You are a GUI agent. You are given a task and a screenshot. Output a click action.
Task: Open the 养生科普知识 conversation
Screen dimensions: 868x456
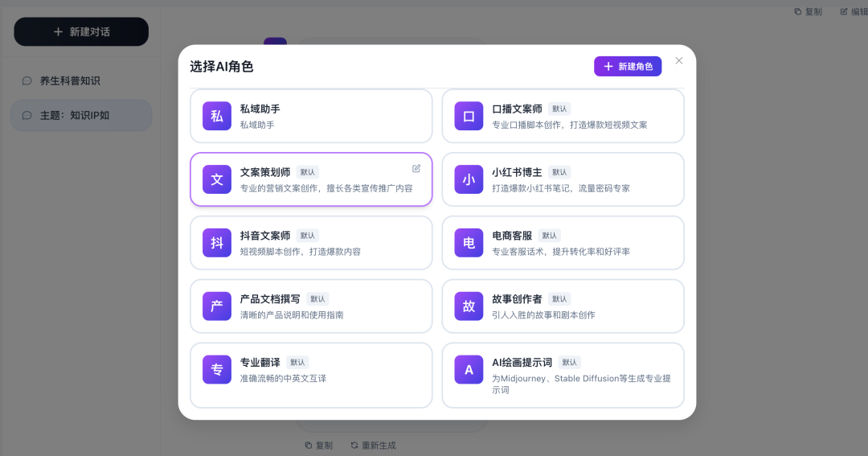(70, 80)
